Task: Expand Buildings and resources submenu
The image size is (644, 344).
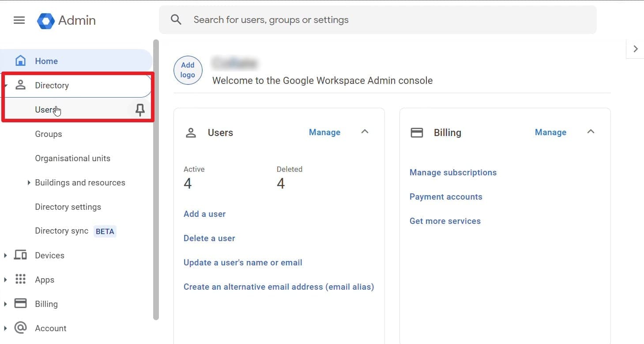Action: coord(29,182)
